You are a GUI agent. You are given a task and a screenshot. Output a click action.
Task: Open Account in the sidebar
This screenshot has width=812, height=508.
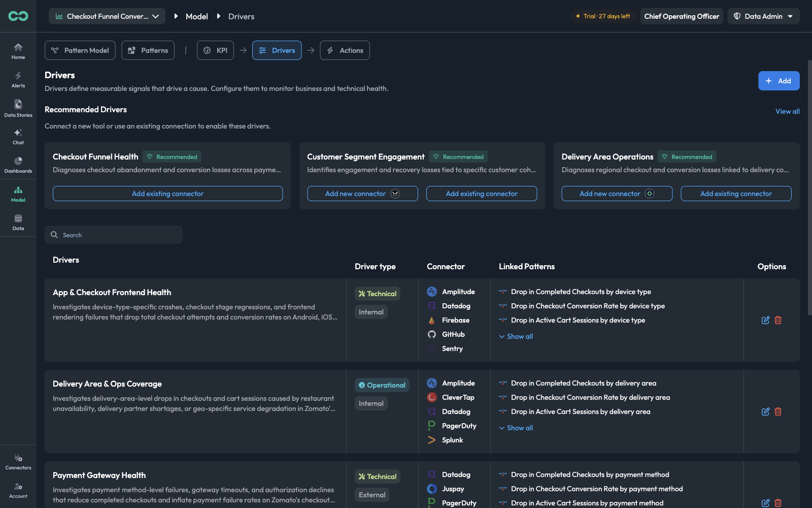pyautogui.click(x=18, y=490)
